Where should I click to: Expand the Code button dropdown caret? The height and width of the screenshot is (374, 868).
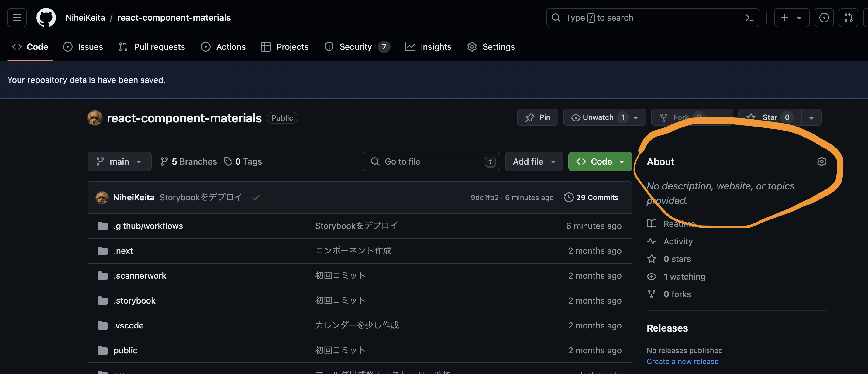(x=622, y=161)
